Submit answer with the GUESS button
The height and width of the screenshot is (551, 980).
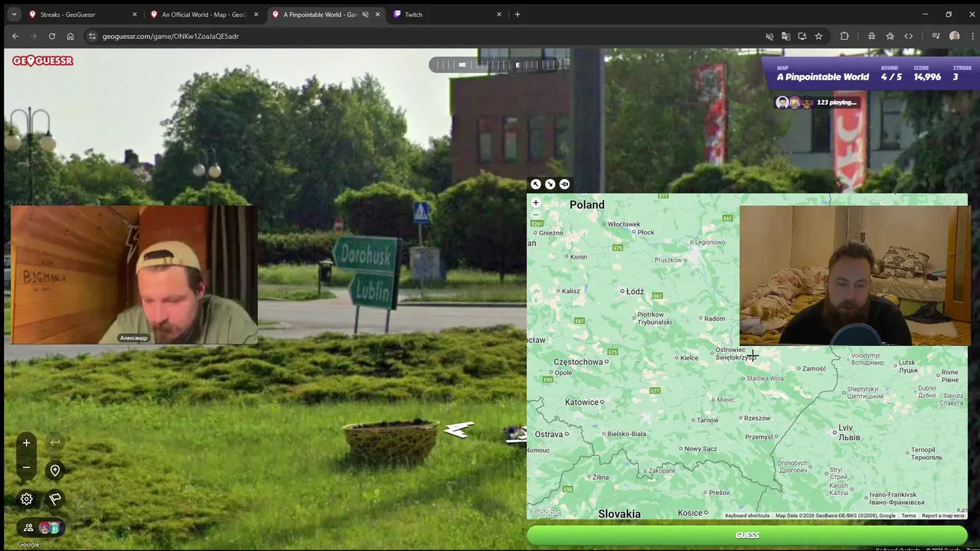coord(746,535)
